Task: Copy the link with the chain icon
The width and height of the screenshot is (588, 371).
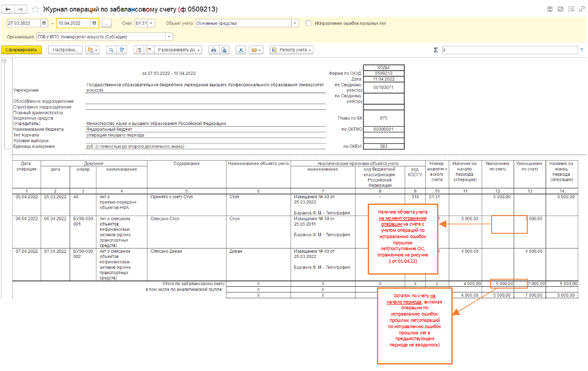Action: click(582, 9)
